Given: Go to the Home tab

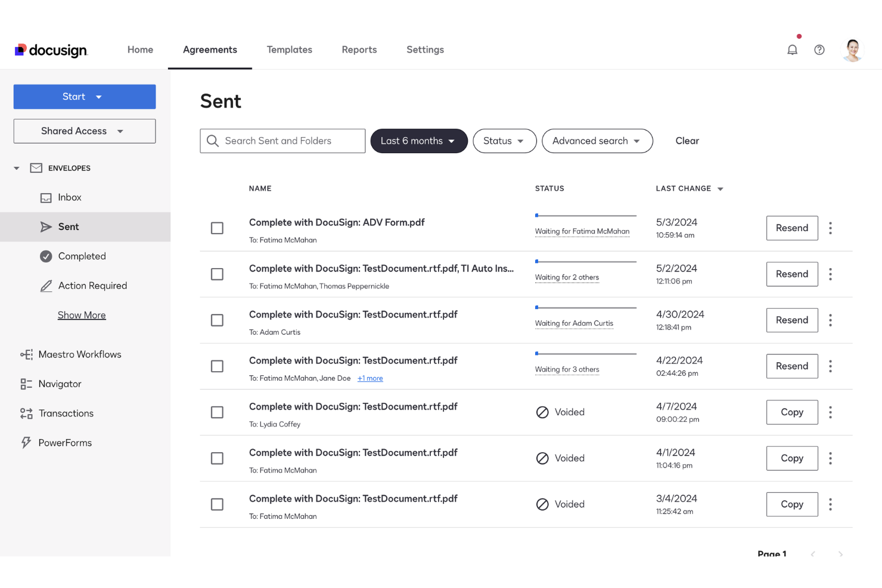Looking at the screenshot, I should click(x=140, y=50).
